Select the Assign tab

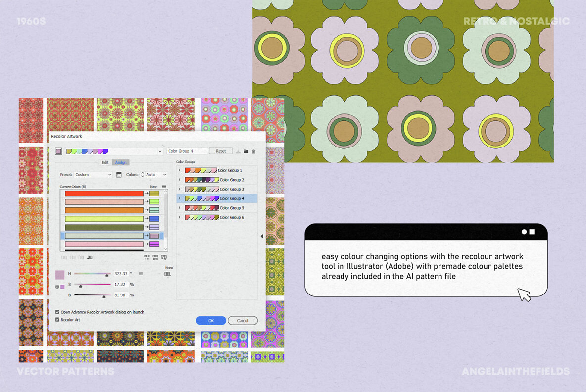click(x=120, y=162)
